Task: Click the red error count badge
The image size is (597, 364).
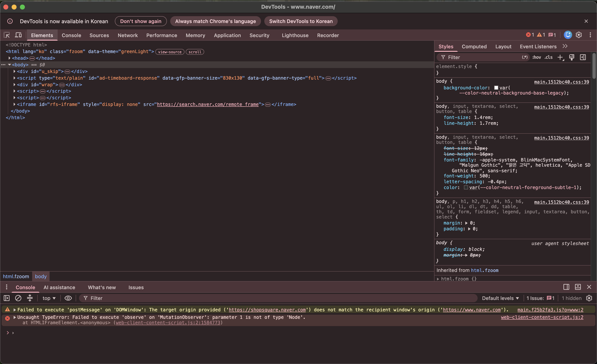Action: tap(530, 35)
